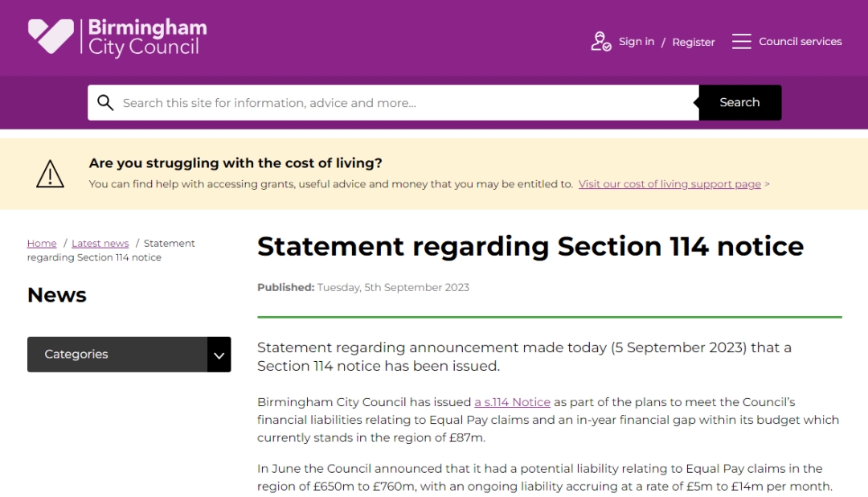The height and width of the screenshot is (497, 868).
Task: Open the Categories menu
Action: [x=117, y=355]
